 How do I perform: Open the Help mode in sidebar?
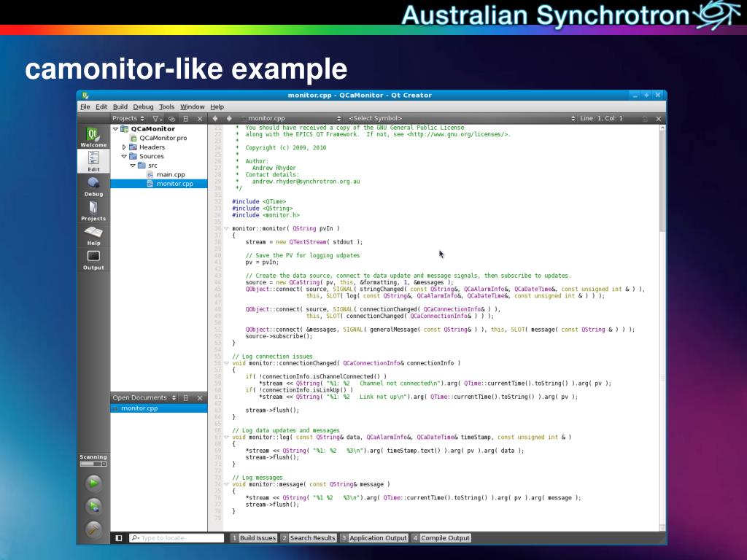click(x=93, y=236)
